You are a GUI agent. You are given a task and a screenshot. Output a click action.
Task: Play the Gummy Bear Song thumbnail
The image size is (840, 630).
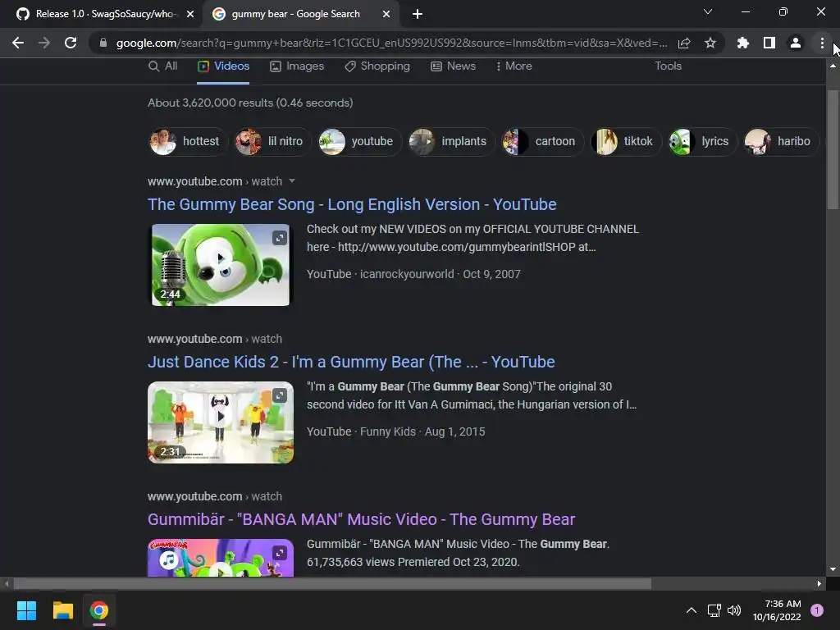(x=220, y=265)
